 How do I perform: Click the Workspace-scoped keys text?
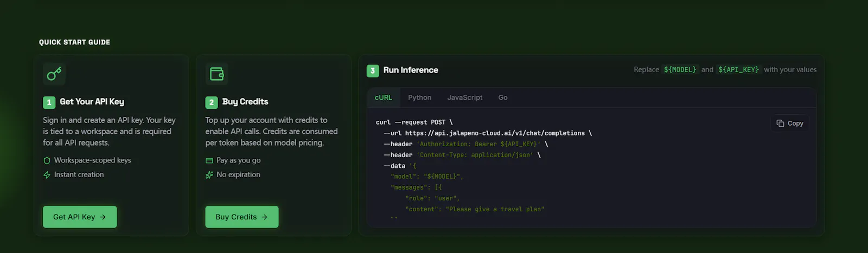[93, 160]
